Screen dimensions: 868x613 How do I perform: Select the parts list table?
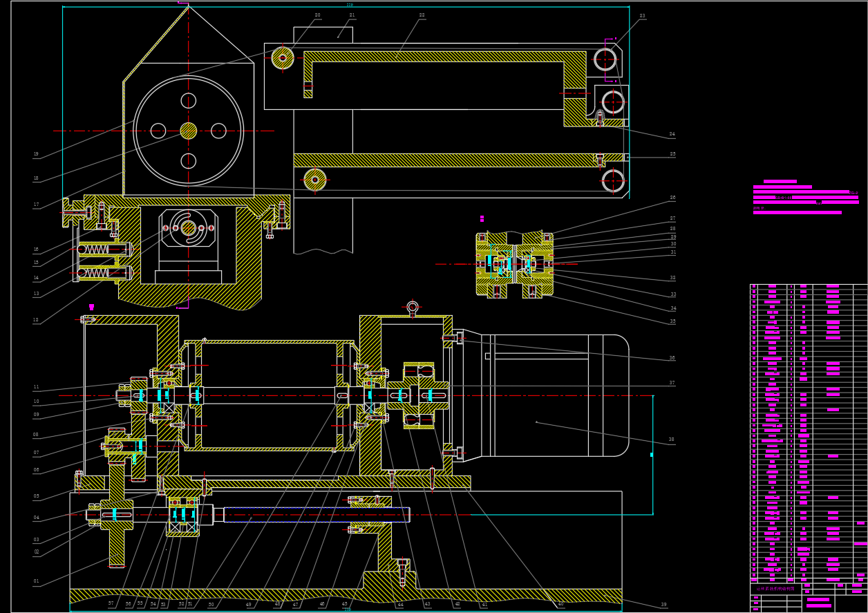(807, 432)
